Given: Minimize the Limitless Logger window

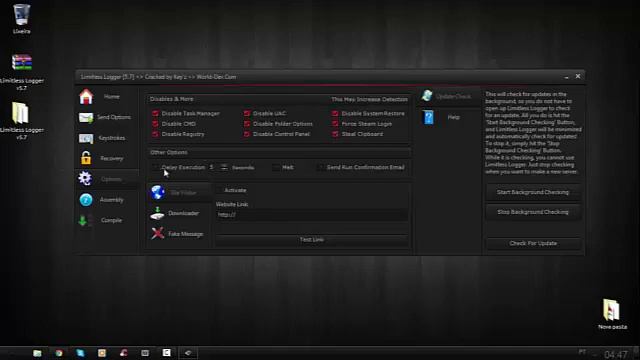Looking at the screenshot, I should click(x=567, y=77).
